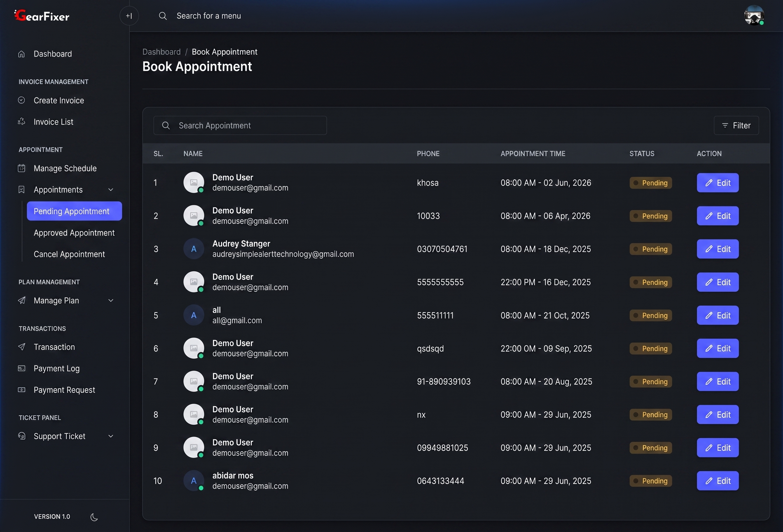783x532 pixels.
Task: Click phone number 91-890939103
Action: coord(444,381)
